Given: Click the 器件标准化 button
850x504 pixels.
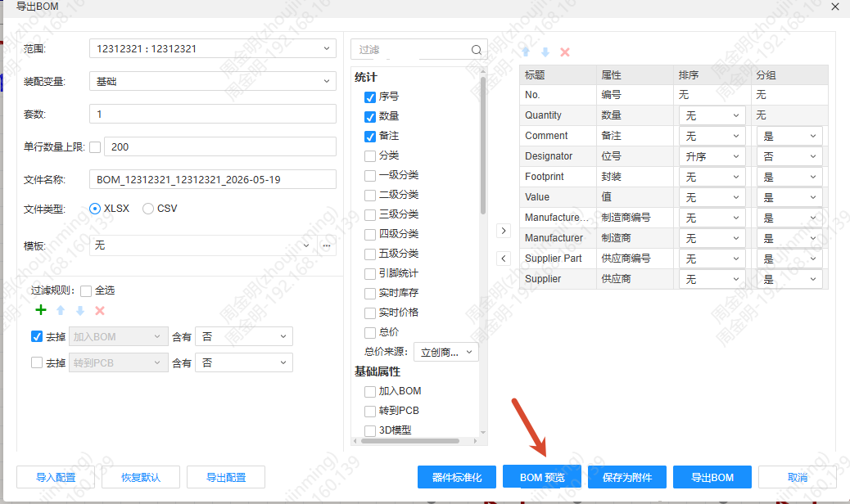Looking at the screenshot, I should [x=457, y=477].
